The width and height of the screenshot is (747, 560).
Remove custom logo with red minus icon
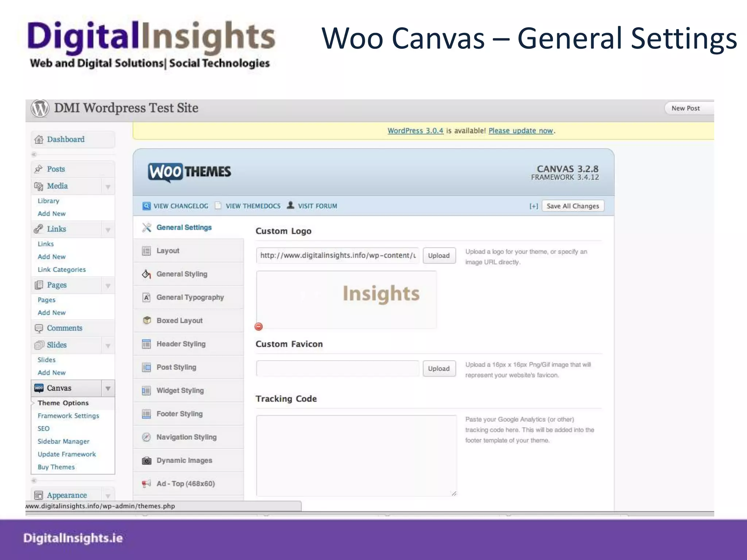[259, 327]
